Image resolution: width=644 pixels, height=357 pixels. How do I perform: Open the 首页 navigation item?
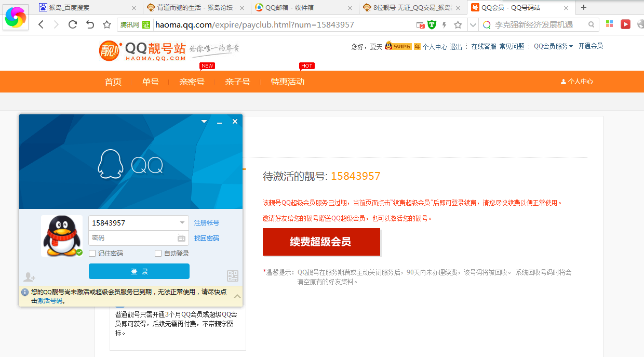pos(113,82)
